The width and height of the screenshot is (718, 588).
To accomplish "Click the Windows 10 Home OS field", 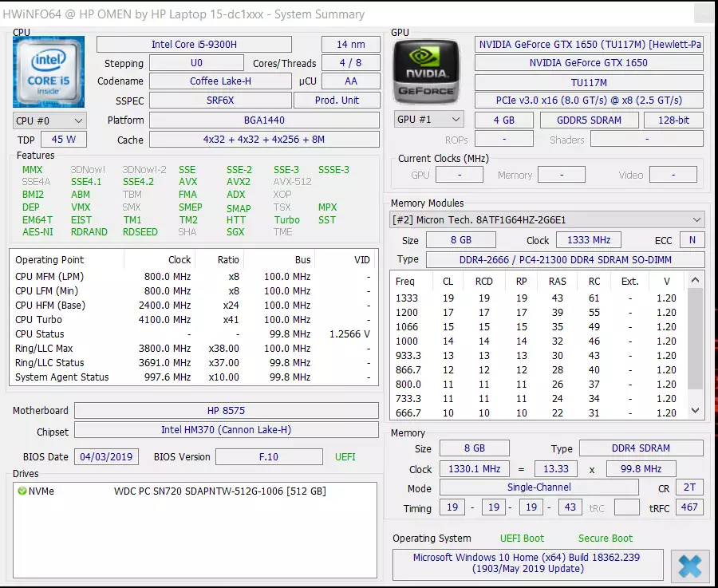I will pos(527,563).
